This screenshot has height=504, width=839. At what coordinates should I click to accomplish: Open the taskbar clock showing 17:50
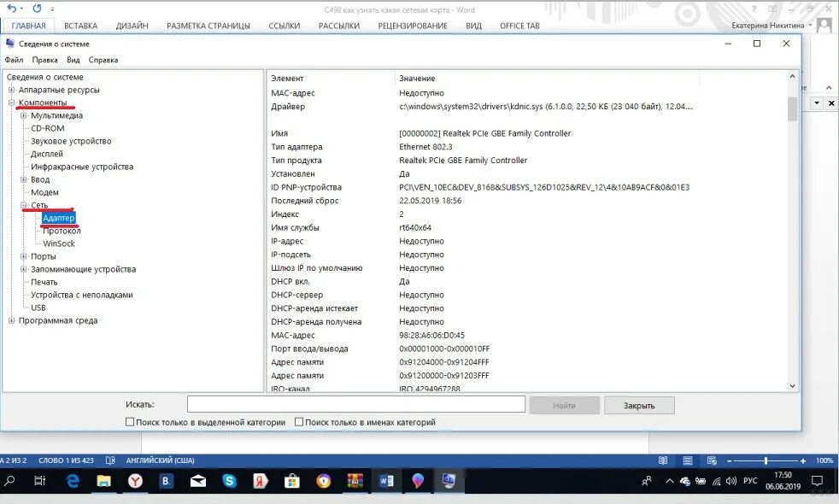tap(783, 480)
